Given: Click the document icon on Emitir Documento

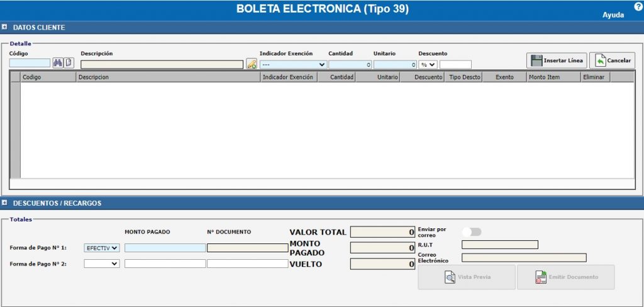Looking at the screenshot, I should click(x=540, y=277).
